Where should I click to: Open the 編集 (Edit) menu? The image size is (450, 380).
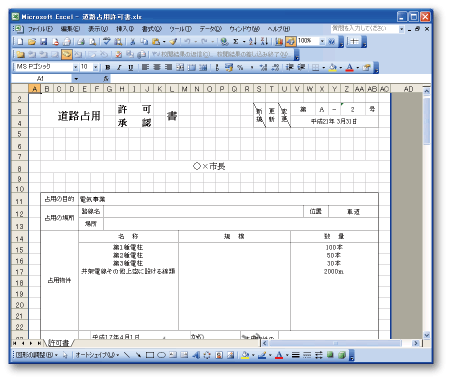pyautogui.click(x=70, y=29)
